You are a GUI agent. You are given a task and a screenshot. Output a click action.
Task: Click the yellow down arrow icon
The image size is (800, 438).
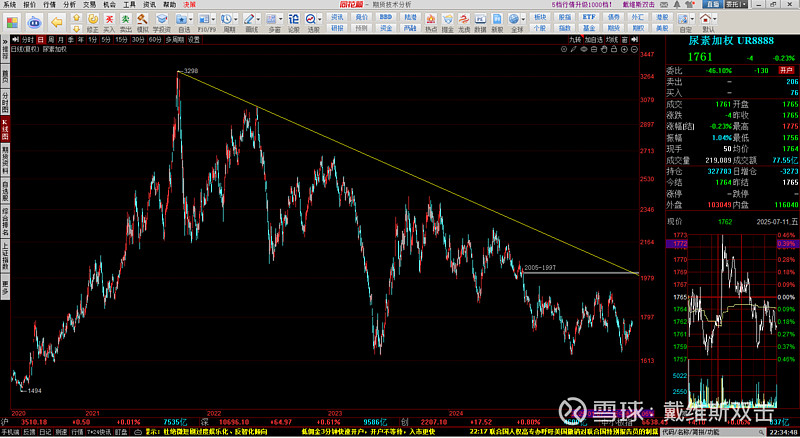tap(76, 29)
